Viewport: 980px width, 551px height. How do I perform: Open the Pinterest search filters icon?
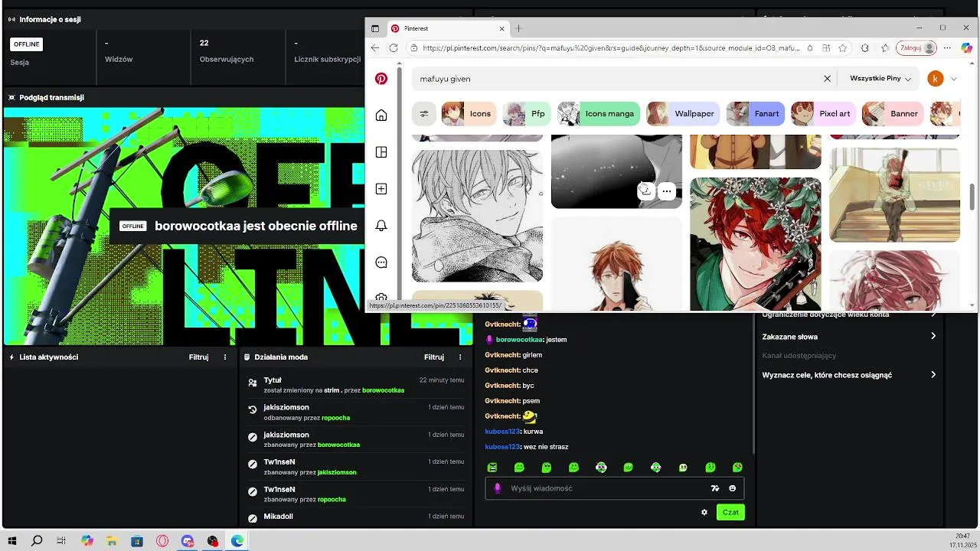point(423,114)
